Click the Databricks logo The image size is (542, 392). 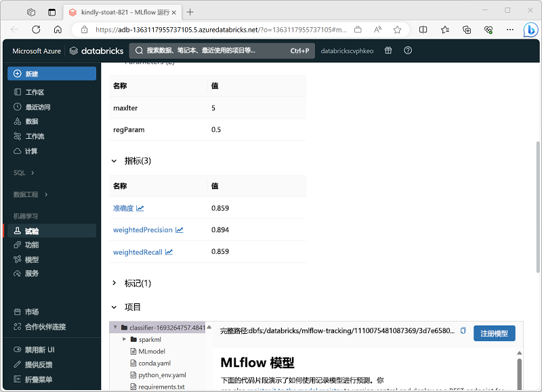click(x=96, y=51)
